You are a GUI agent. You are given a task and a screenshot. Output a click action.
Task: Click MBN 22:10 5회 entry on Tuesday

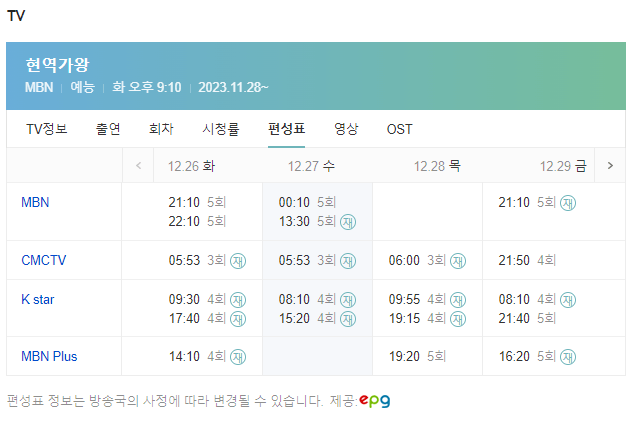click(x=197, y=221)
